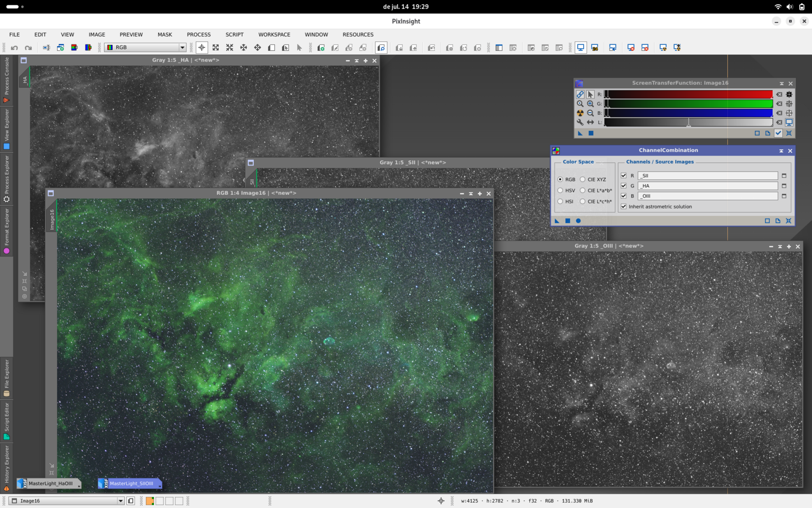Shade the ChannelCombination window title bar

pyautogui.click(x=781, y=151)
